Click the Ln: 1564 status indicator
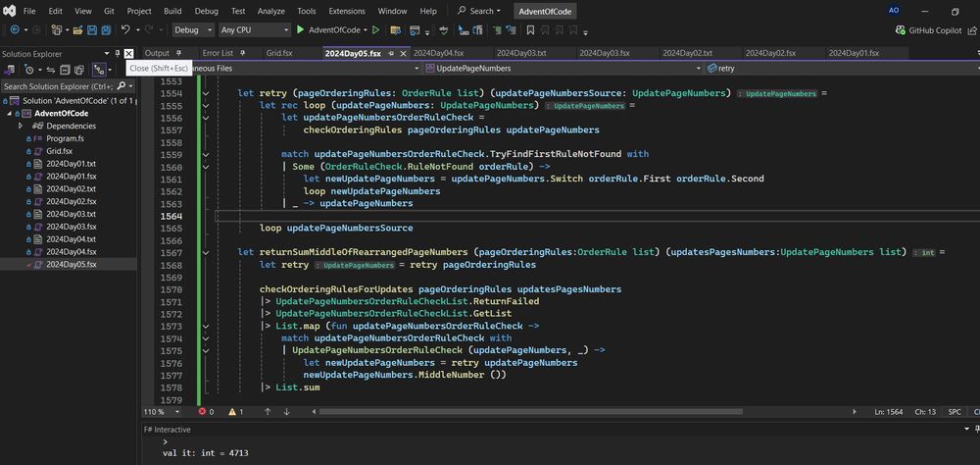Image resolution: width=980 pixels, height=465 pixels. pos(890,412)
